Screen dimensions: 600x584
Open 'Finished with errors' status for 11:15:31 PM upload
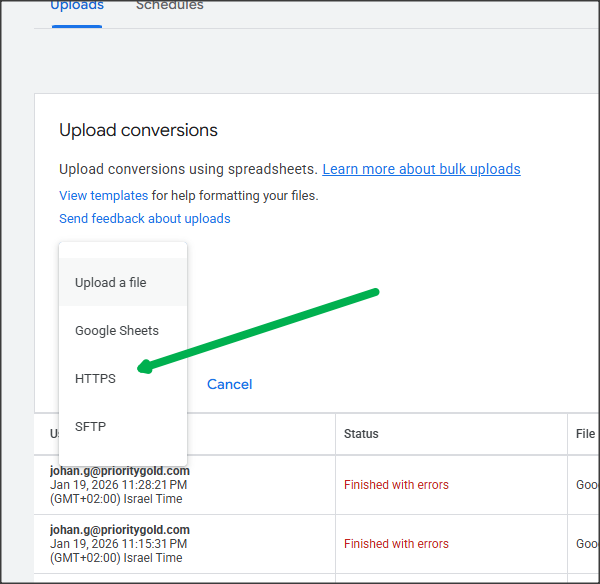396,543
